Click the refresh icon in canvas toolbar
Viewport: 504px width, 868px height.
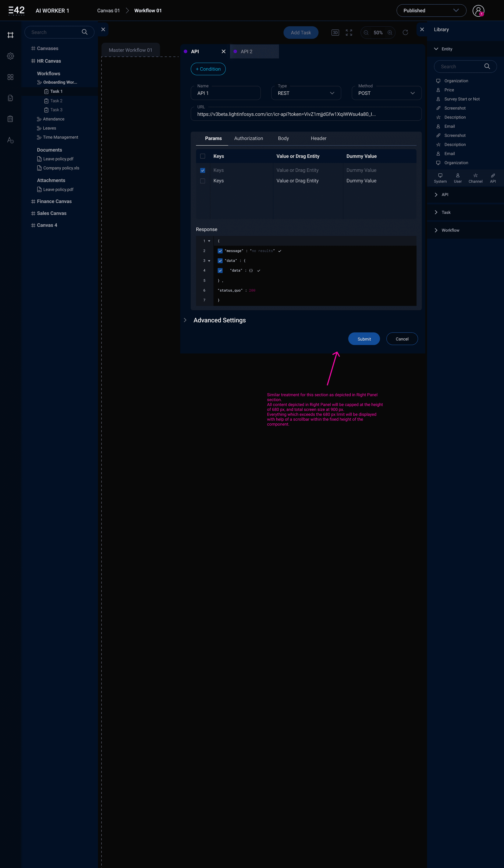tap(405, 33)
